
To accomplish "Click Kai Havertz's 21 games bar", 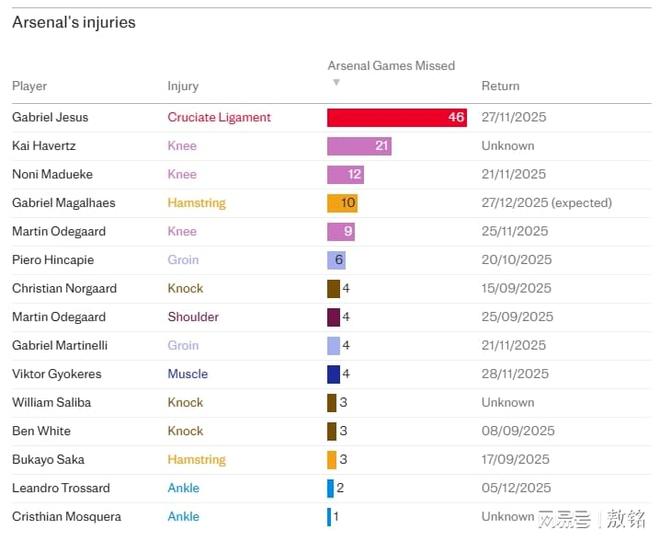I will point(359,146).
